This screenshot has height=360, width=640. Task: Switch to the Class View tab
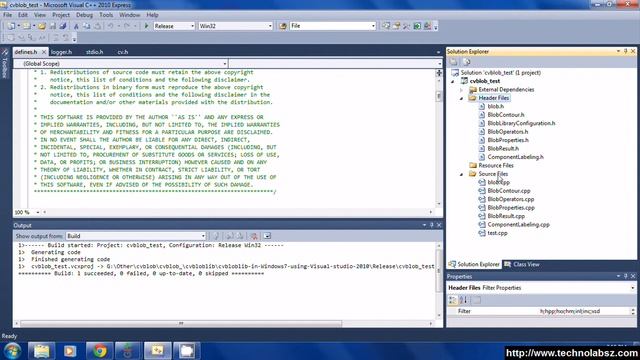[x=522, y=264]
